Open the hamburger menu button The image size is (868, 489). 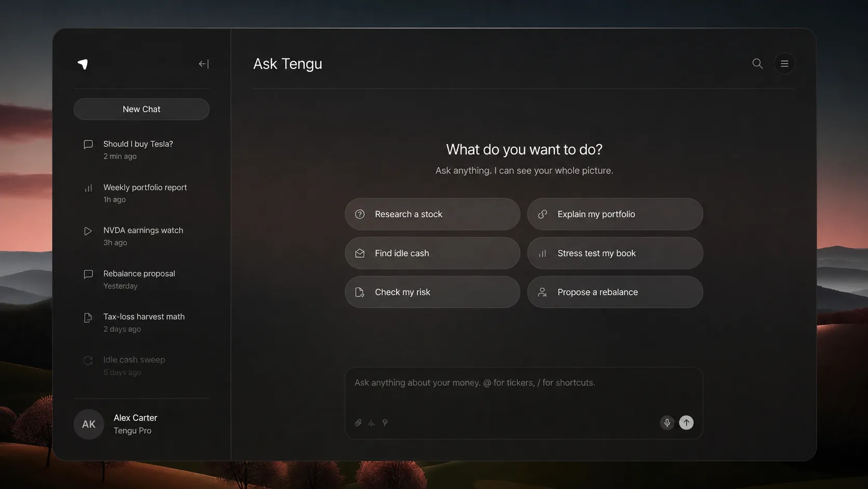pyautogui.click(x=784, y=63)
